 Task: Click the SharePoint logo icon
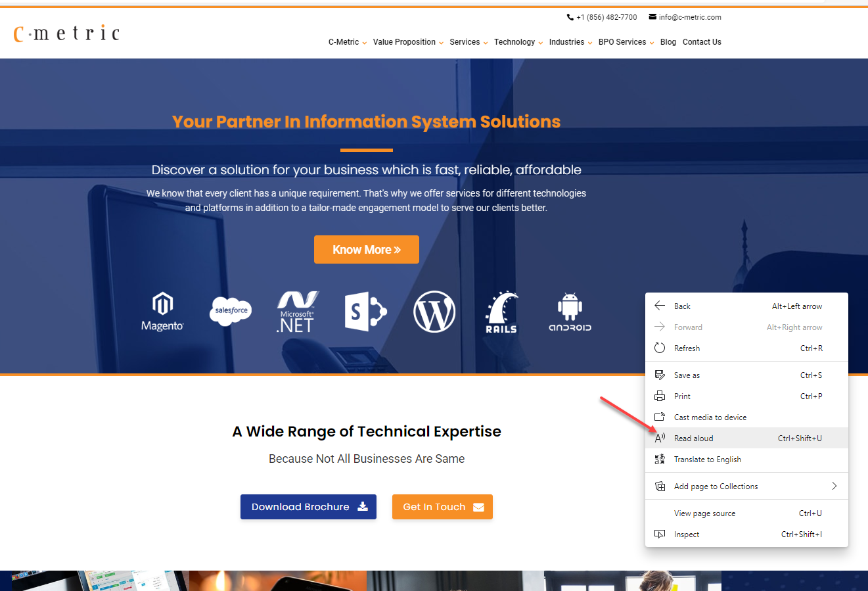click(x=365, y=312)
